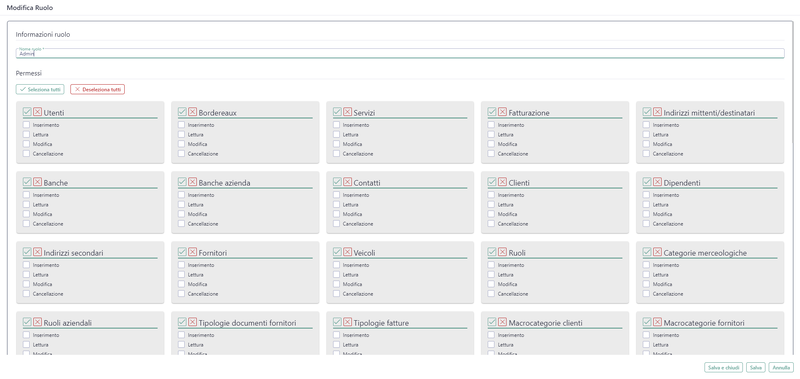
Task: Click green check icon beside Veicoli
Action: (337, 252)
